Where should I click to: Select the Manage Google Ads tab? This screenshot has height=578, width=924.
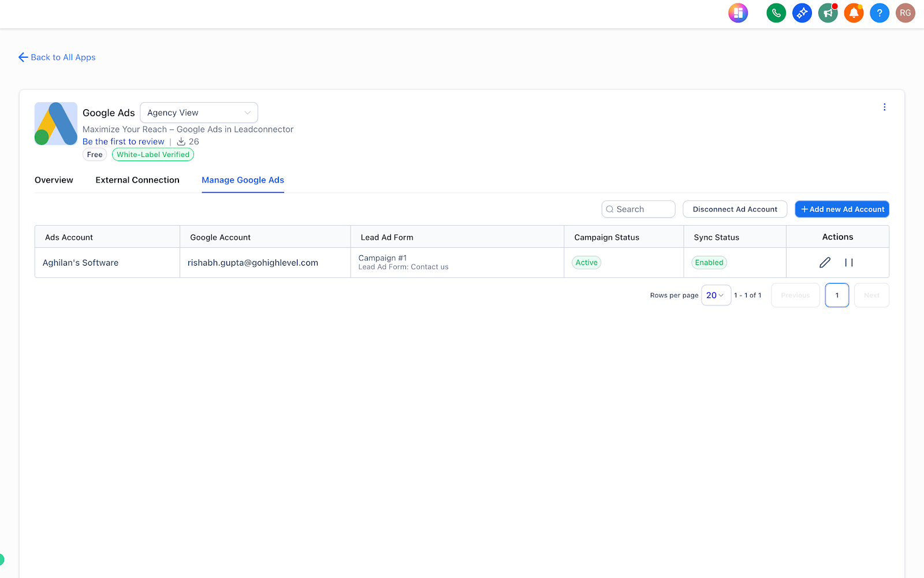pos(243,180)
